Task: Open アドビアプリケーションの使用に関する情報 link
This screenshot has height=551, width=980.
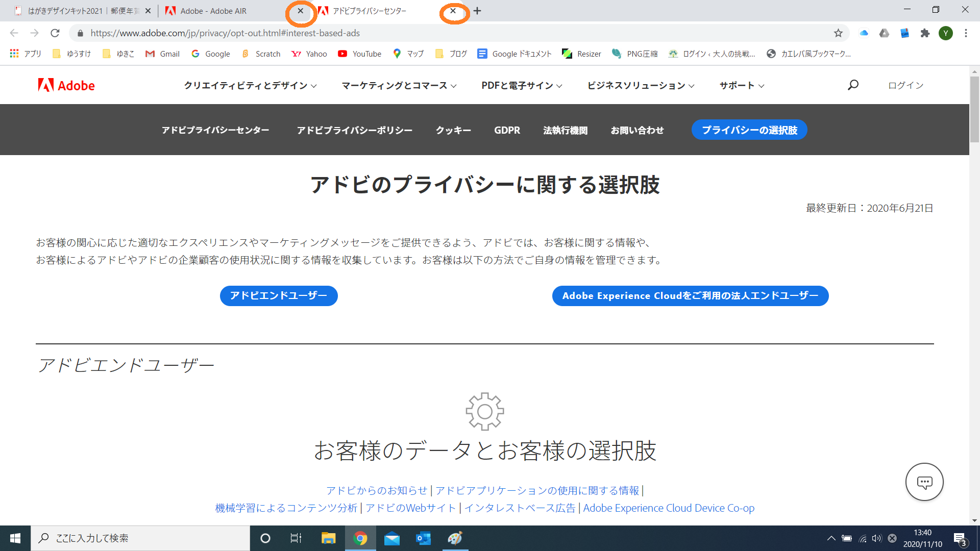Action: pyautogui.click(x=537, y=490)
